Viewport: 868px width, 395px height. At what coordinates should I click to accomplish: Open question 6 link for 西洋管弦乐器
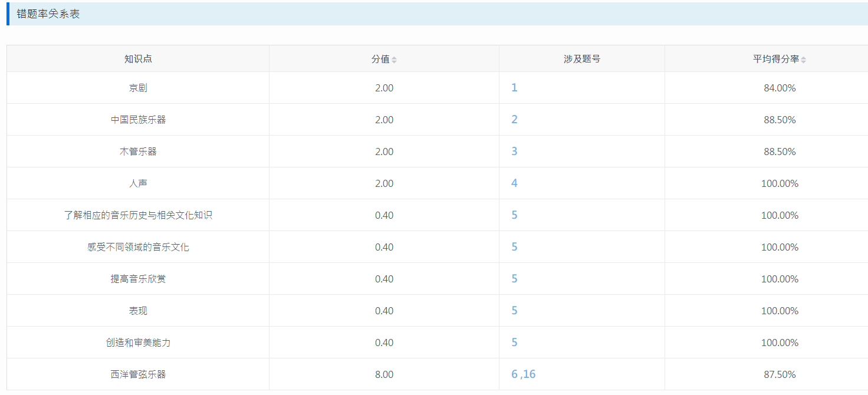coord(514,374)
